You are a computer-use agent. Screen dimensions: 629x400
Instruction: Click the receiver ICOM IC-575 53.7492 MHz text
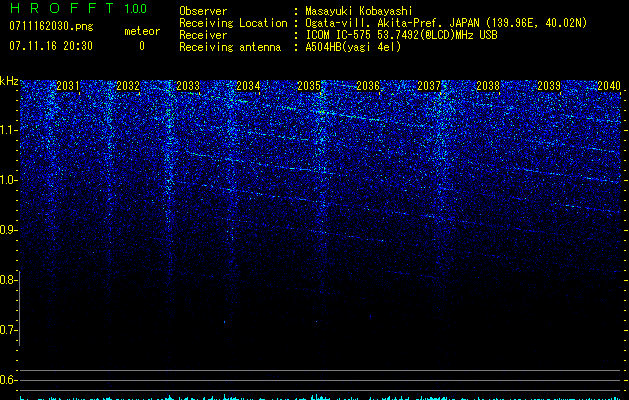(401, 35)
